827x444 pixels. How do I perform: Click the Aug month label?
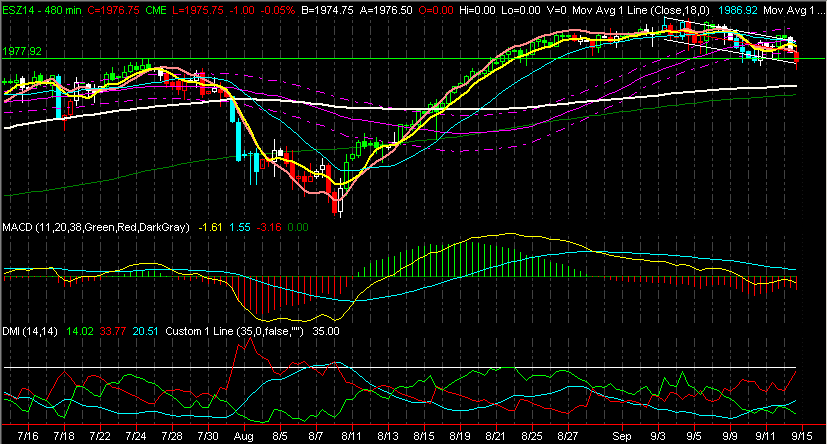244,436
